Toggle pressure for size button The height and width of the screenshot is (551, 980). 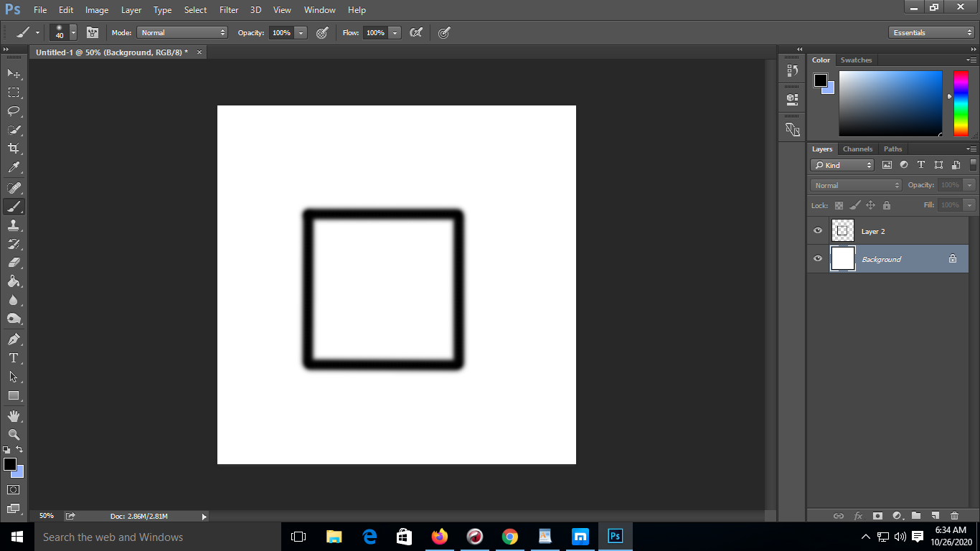pos(444,32)
